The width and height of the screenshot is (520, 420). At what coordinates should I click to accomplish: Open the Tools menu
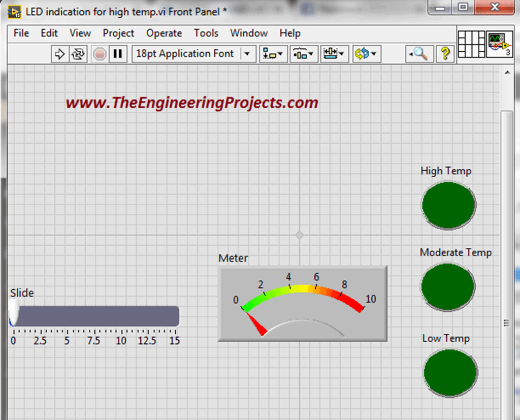(206, 33)
